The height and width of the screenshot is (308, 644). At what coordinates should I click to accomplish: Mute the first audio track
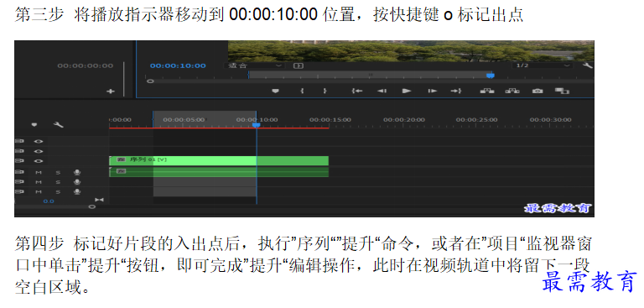point(39,172)
